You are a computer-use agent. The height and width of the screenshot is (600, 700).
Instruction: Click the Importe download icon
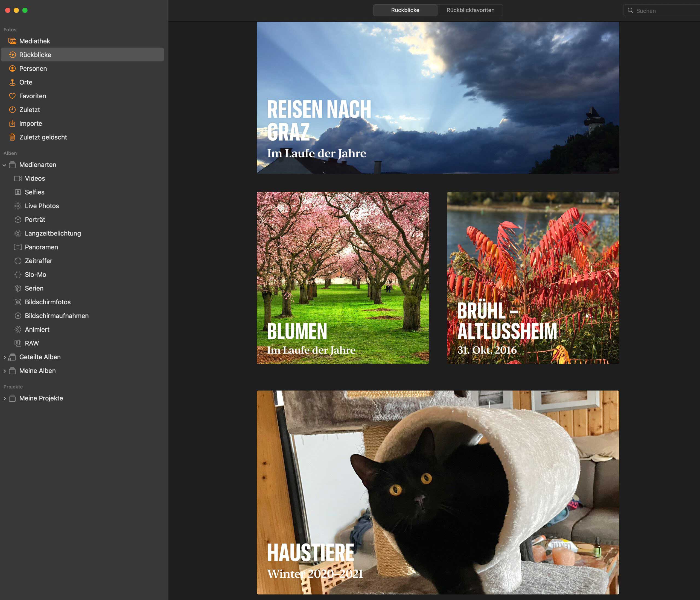click(x=12, y=123)
